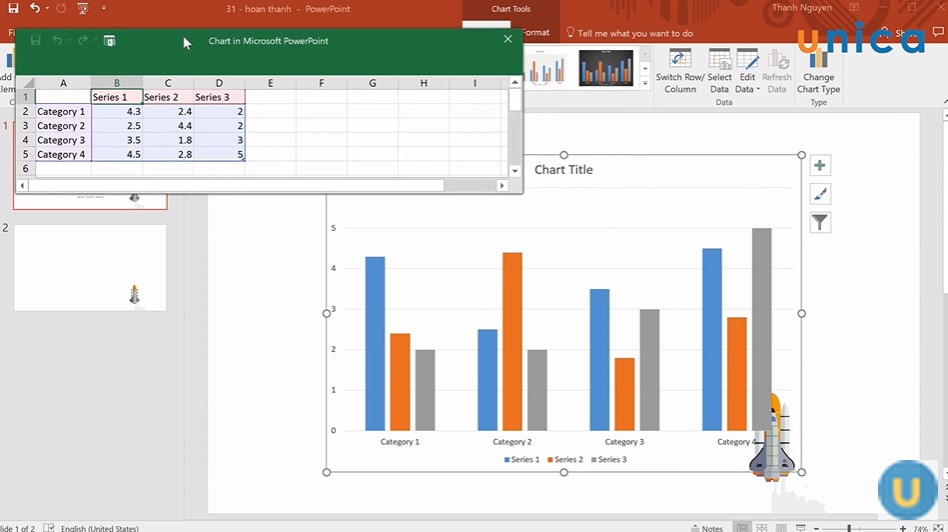
Task: Toggle the Notes pane in the status bar
Action: tap(706, 528)
